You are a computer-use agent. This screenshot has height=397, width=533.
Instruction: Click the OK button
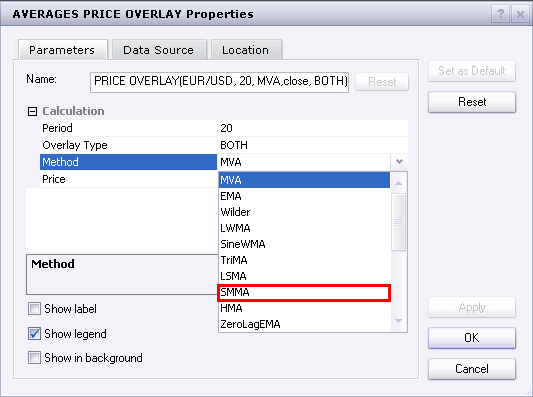[472, 338]
